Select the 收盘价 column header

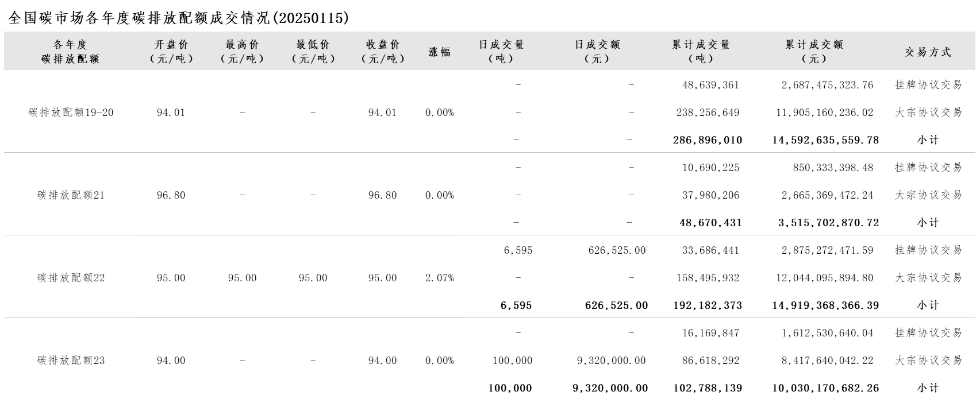(x=382, y=51)
